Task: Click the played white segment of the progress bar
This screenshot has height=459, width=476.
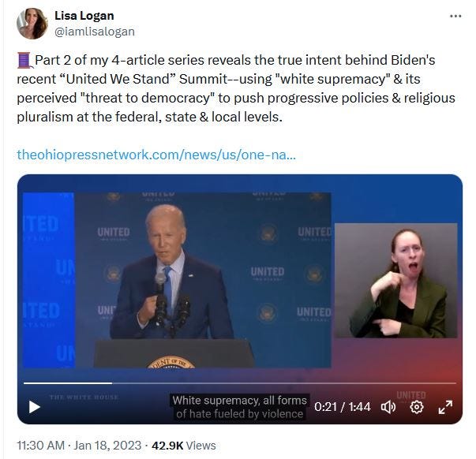Action: (x=68, y=383)
